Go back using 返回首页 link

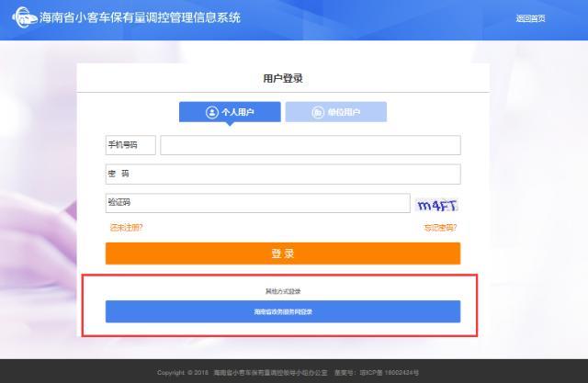pyautogui.click(x=530, y=18)
